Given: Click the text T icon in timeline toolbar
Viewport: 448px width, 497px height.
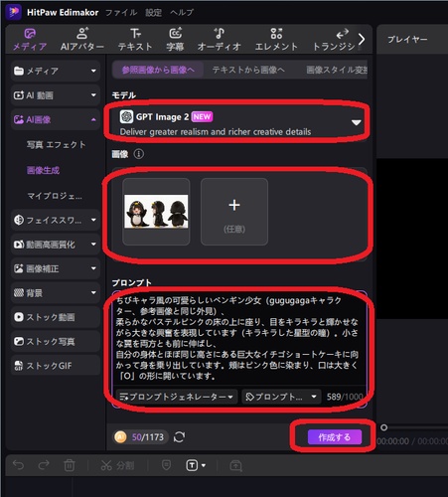Looking at the screenshot, I should pos(192,465).
